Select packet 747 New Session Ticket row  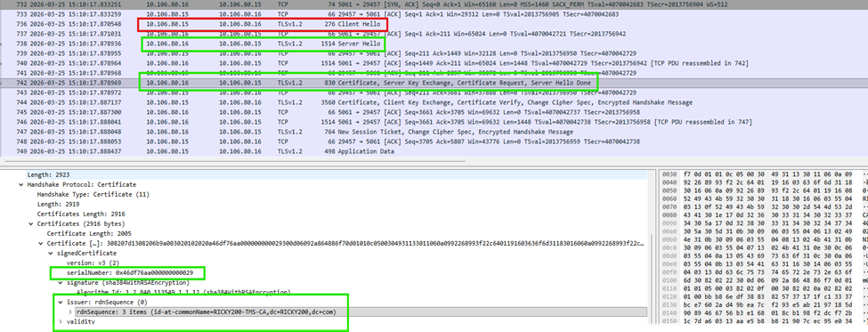click(434, 132)
